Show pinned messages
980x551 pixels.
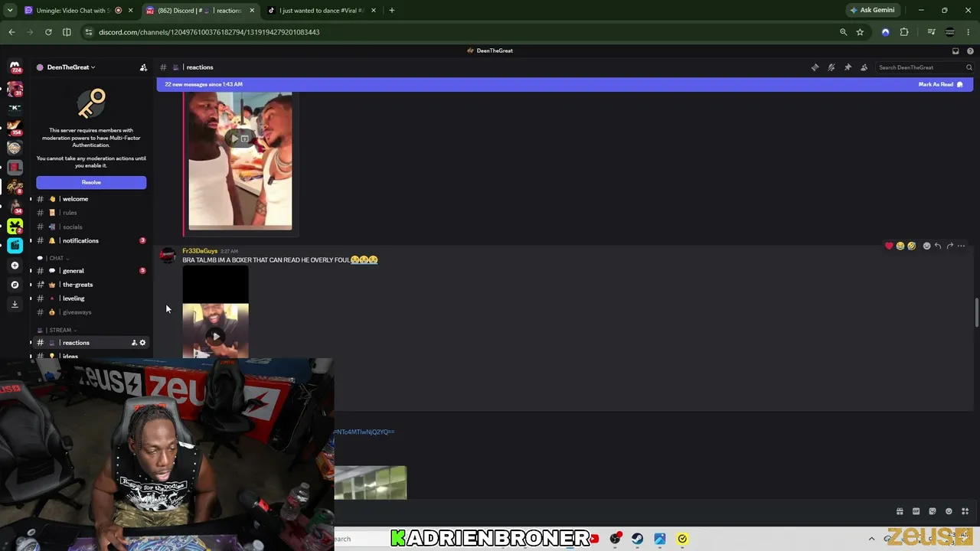(848, 67)
